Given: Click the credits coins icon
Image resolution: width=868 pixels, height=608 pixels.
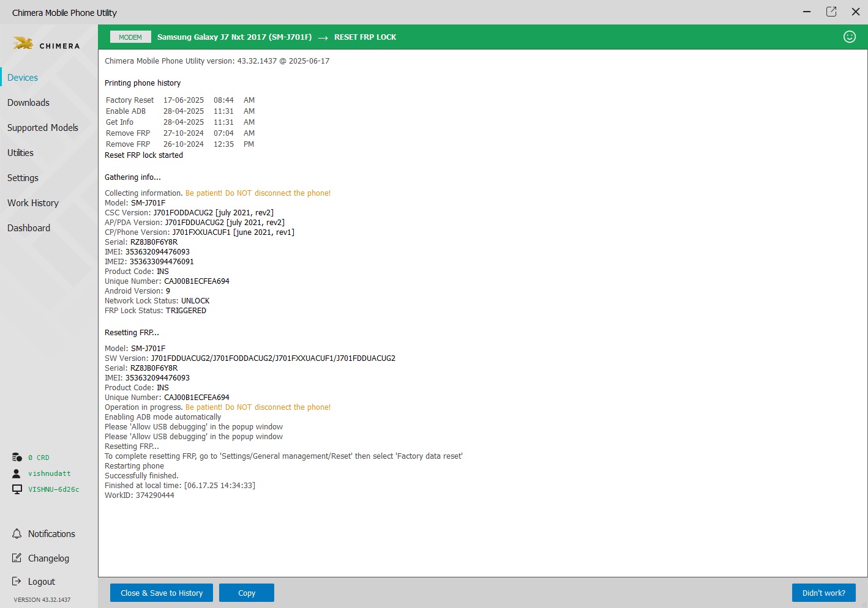Looking at the screenshot, I should coord(17,458).
